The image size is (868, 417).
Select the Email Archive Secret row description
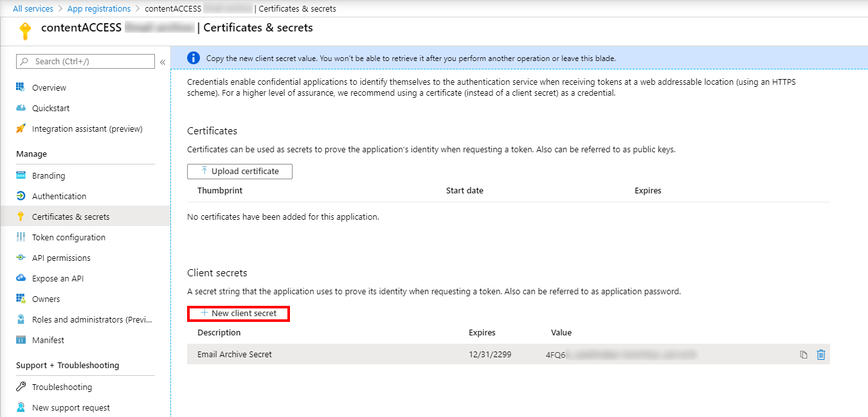(x=235, y=354)
